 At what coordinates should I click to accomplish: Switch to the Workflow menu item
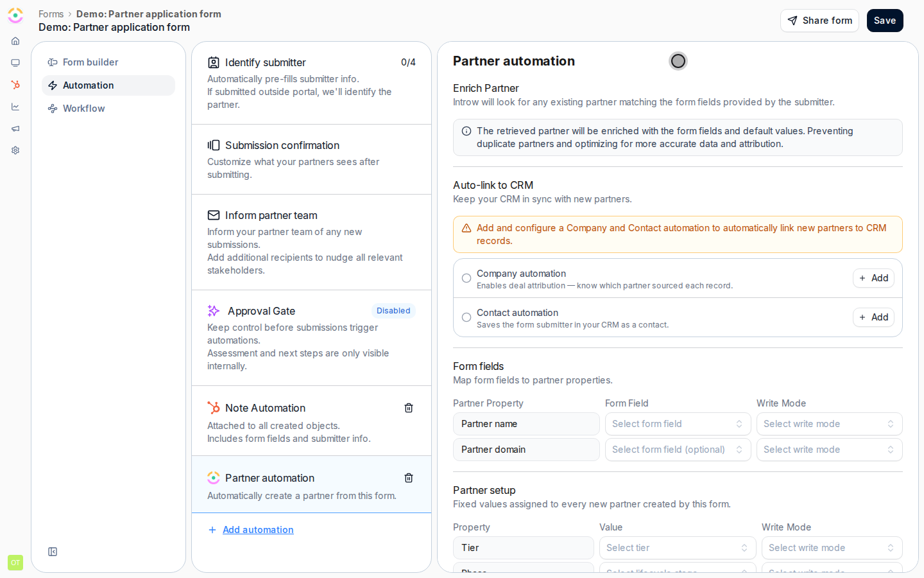click(108, 109)
